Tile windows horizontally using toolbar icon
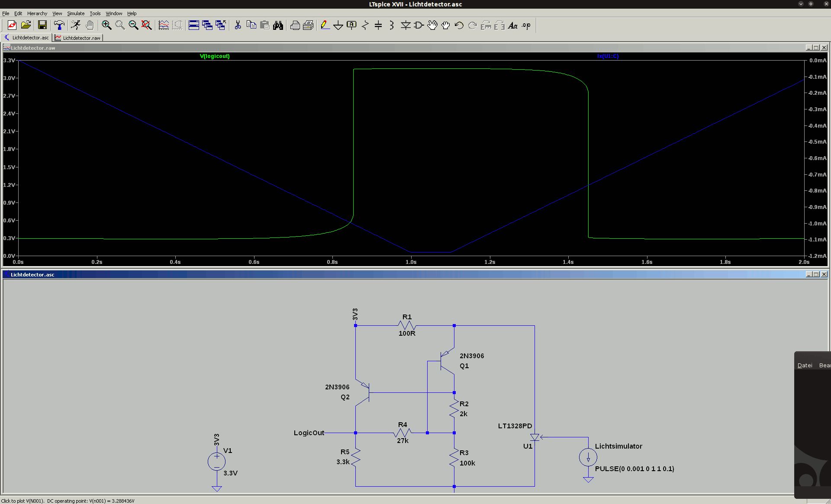831x504 pixels. click(194, 25)
